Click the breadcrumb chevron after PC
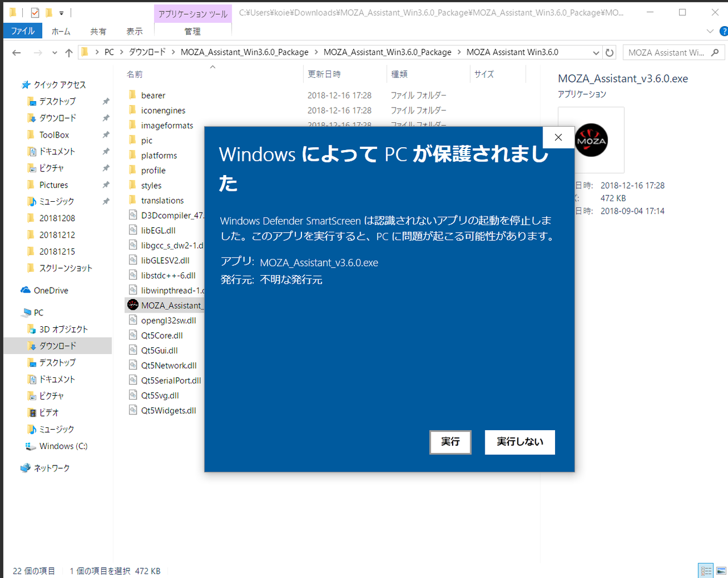728x578 pixels. (122, 52)
